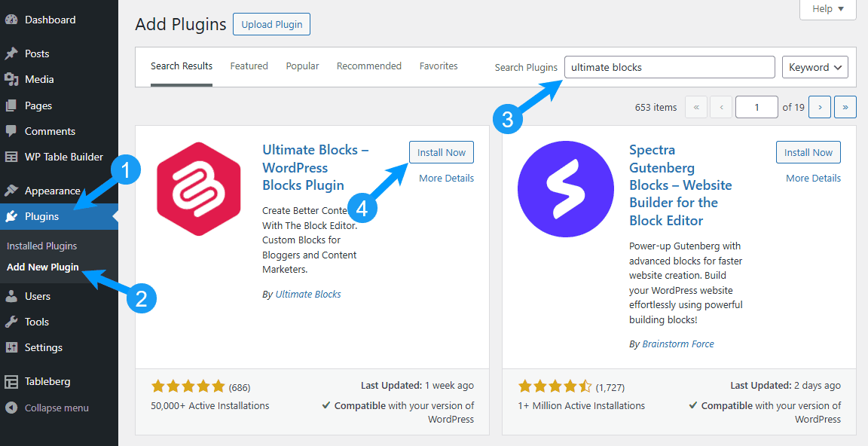Viewport: 868px width, 446px height.
Task: Open the Media library
Action: 37,79
